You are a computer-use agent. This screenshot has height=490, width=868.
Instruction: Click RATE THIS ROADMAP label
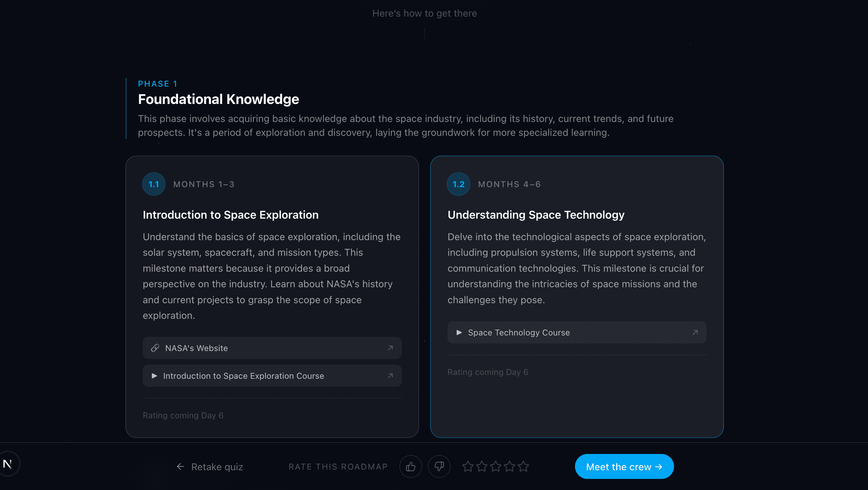tap(338, 467)
